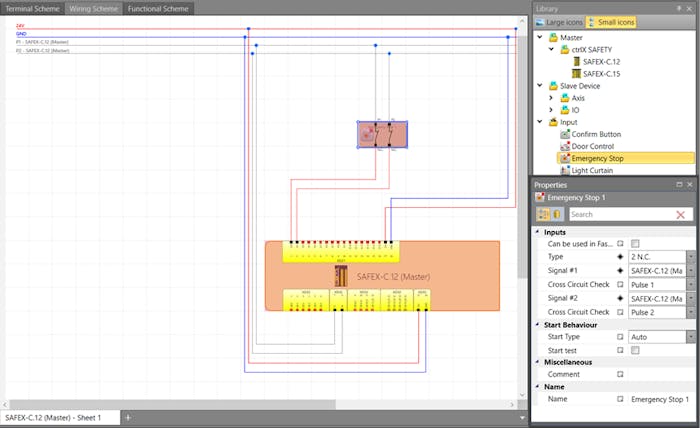Switch Library view to Small icons

pyautogui.click(x=611, y=22)
